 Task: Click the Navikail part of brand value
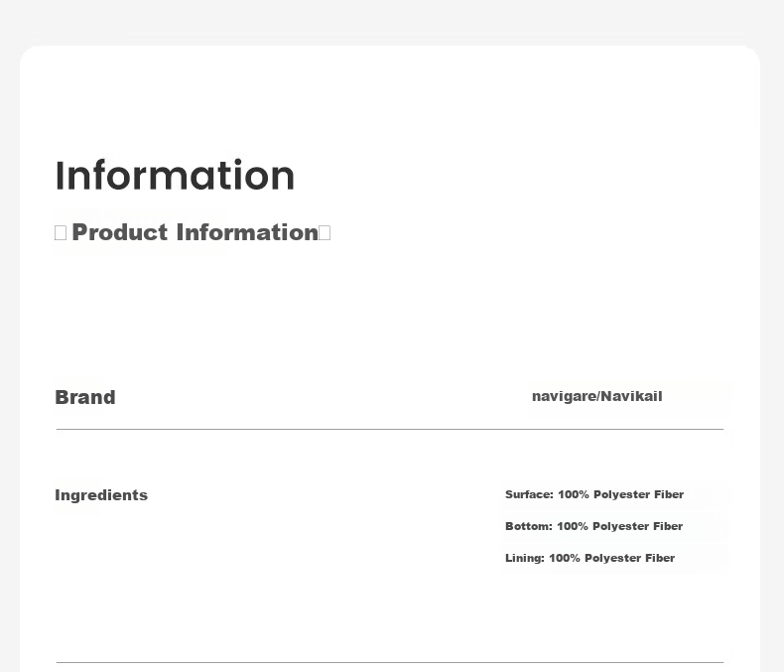(x=631, y=396)
